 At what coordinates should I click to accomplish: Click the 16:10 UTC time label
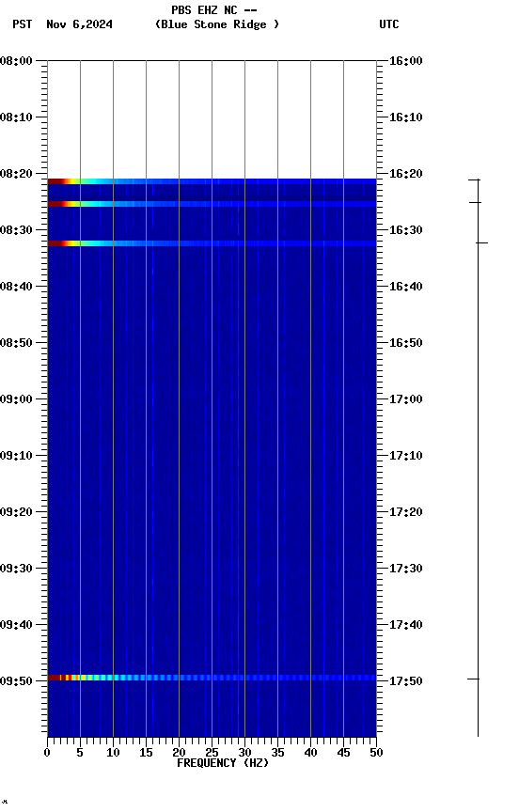[x=406, y=117]
